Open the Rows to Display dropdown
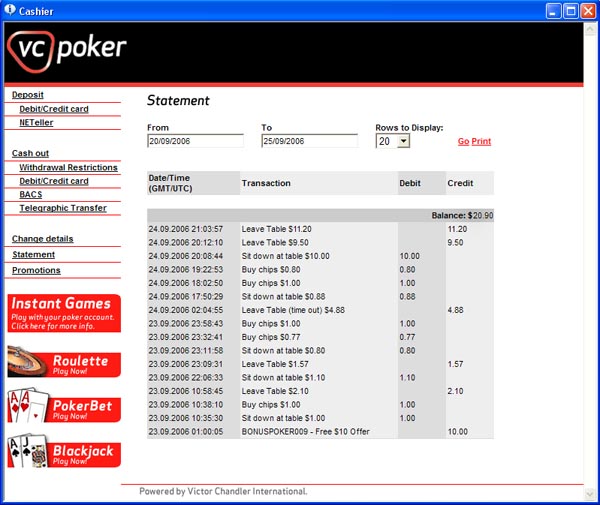 coord(393,141)
